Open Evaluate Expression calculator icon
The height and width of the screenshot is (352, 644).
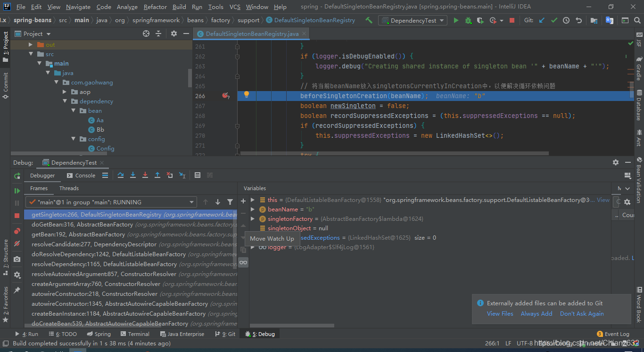pyautogui.click(x=198, y=175)
